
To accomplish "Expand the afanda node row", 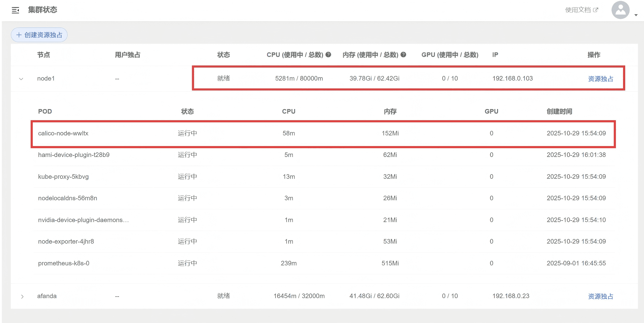I will click(x=22, y=296).
